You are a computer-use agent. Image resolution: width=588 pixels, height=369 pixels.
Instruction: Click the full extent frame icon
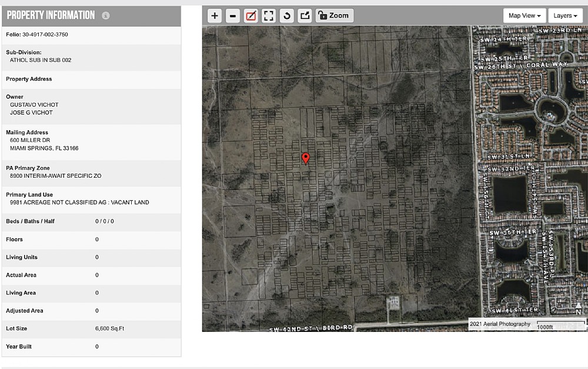(269, 16)
